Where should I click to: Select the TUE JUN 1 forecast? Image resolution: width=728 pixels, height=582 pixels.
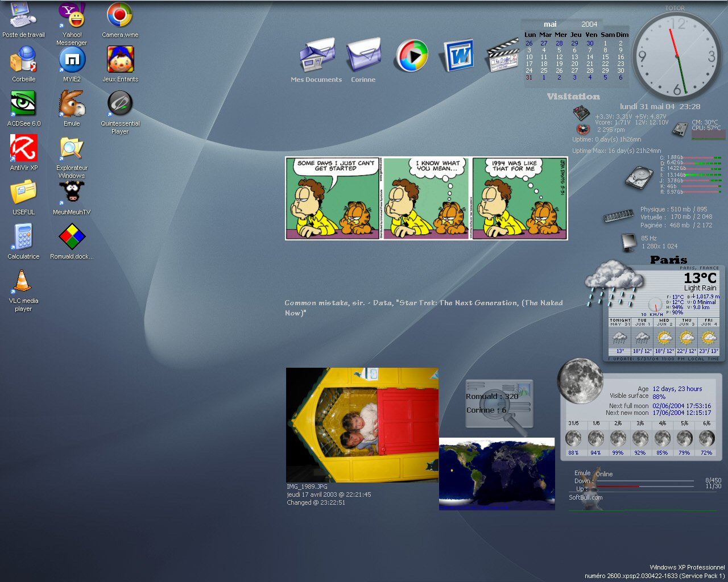point(642,336)
